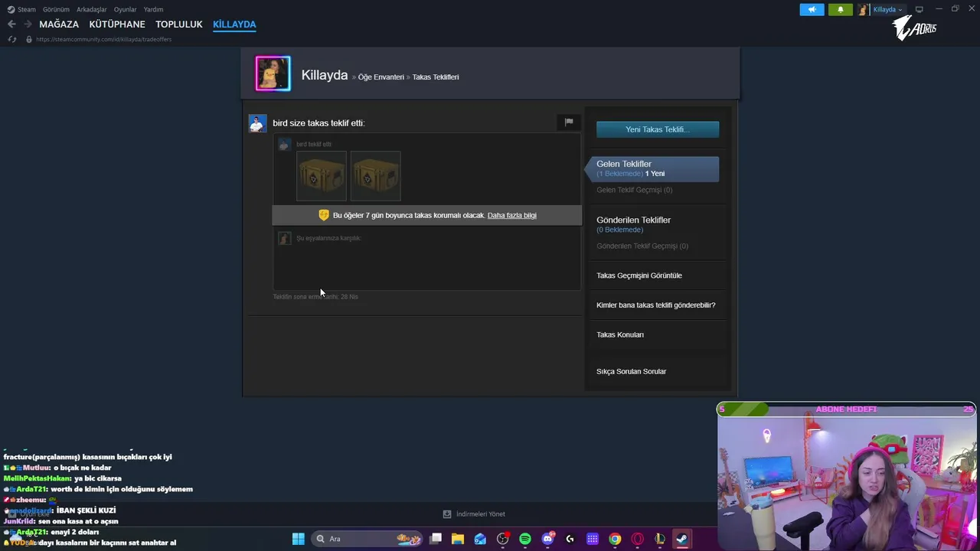Open the Steam announcements megaphone icon
This screenshot has width=980, height=551.
pyautogui.click(x=812, y=9)
